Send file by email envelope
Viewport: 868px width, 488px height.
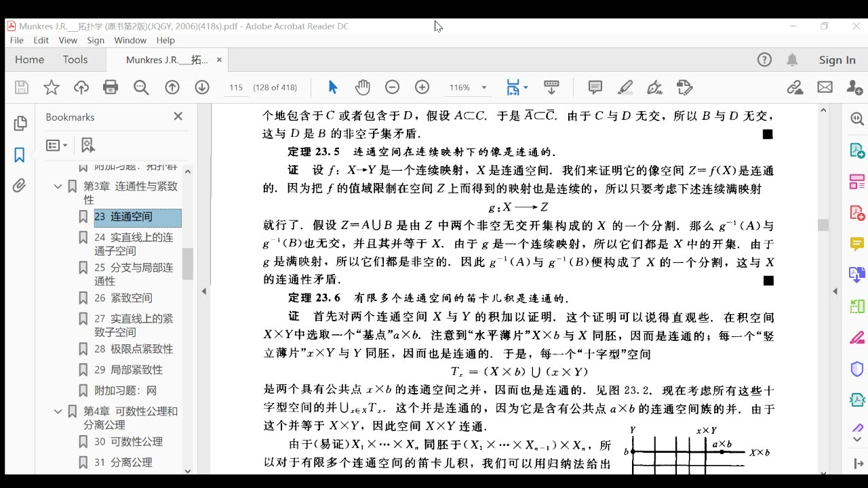point(825,87)
